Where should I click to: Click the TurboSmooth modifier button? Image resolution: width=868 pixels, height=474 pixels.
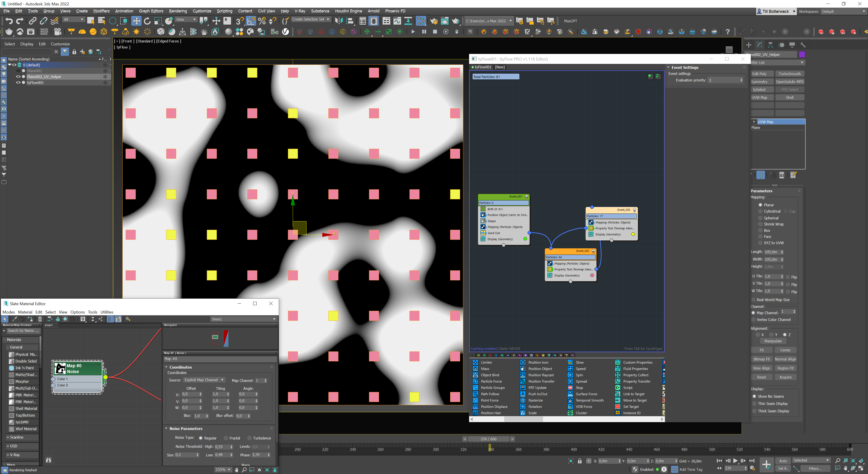(x=789, y=74)
